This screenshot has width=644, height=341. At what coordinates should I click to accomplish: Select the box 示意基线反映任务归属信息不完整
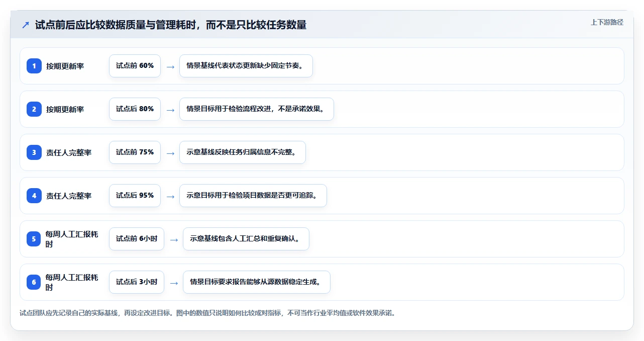(243, 152)
